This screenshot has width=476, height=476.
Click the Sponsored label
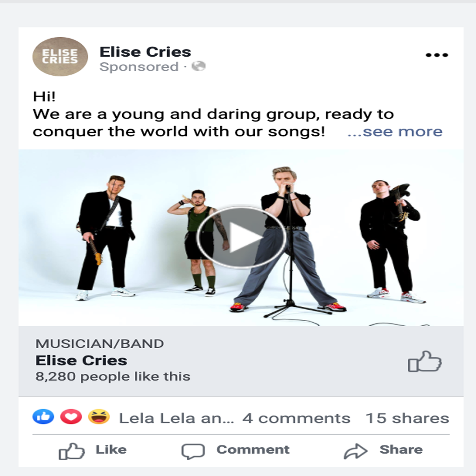point(139,67)
